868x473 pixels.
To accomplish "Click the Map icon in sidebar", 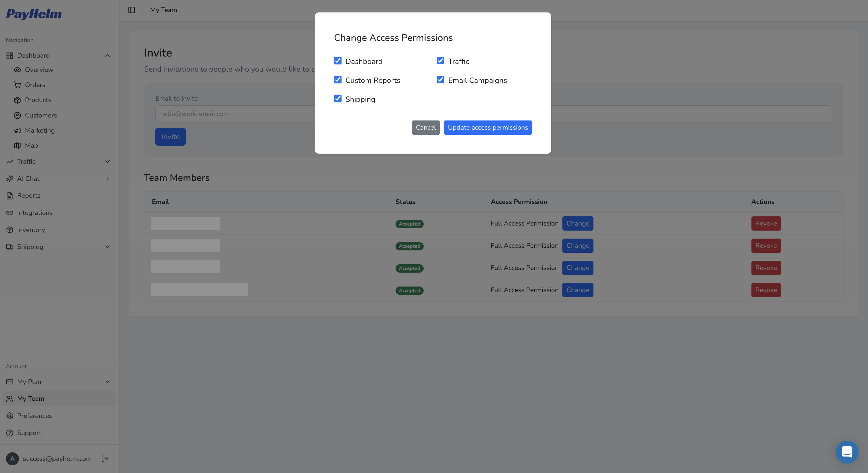I will pos(17,146).
